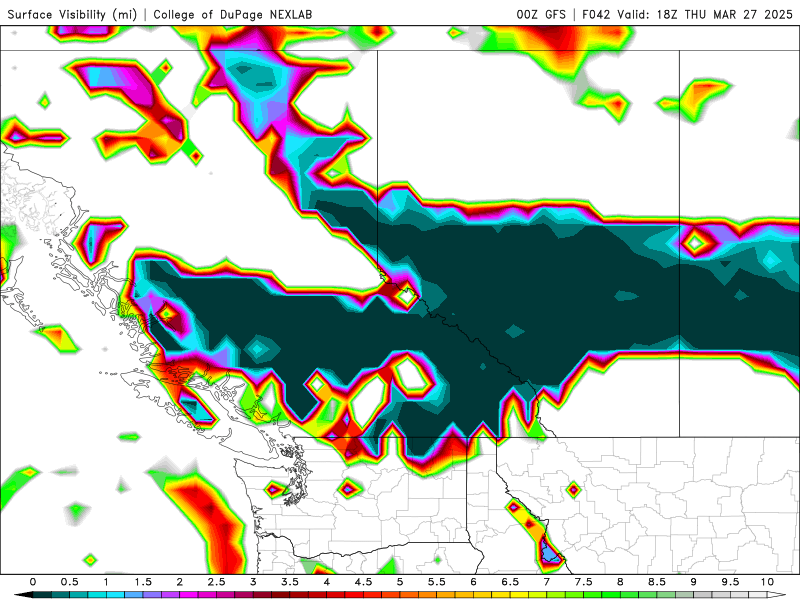This screenshot has height=600, width=800.
Task: Click the "18Z THU MAR 27 2025" valid time
Action: (x=724, y=14)
